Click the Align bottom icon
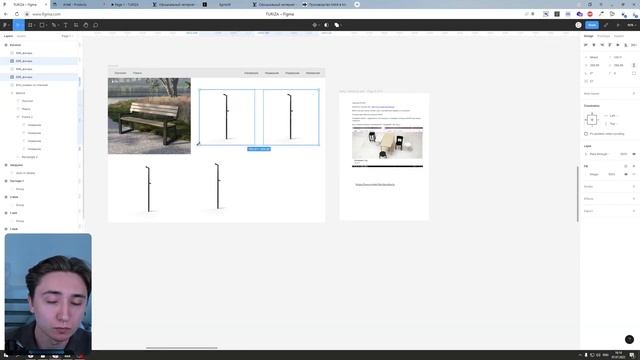 tap(626, 45)
